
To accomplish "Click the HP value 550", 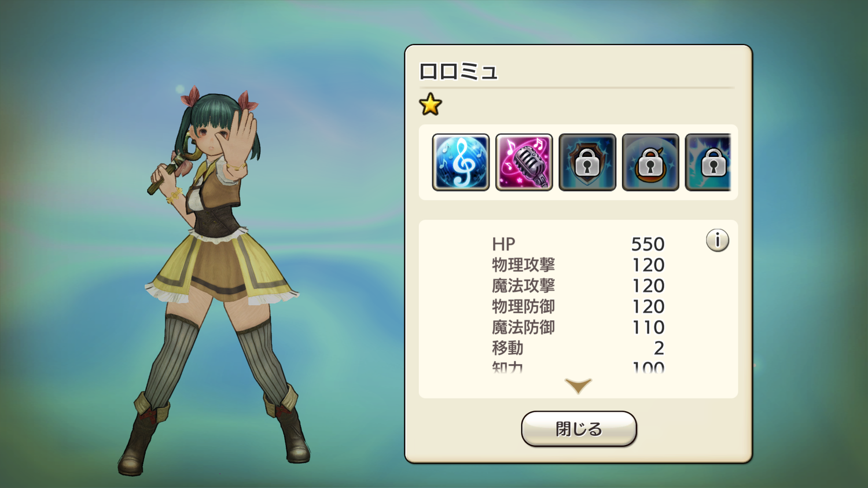I will tap(648, 244).
